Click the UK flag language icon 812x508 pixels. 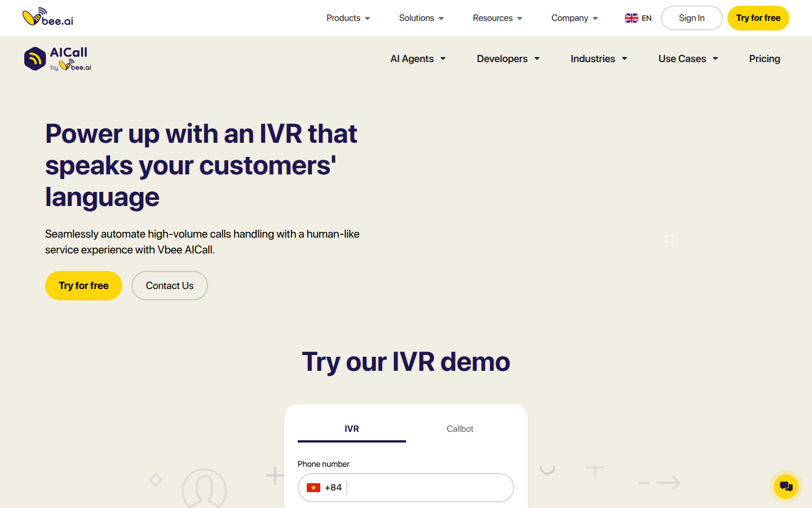click(631, 18)
